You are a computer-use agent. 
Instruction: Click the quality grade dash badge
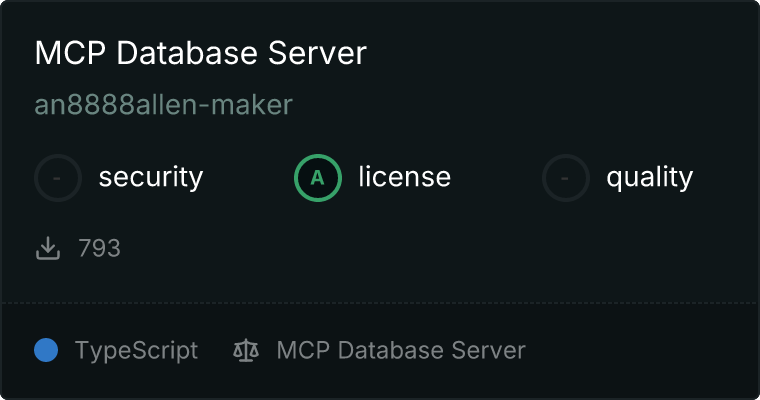click(566, 178)
